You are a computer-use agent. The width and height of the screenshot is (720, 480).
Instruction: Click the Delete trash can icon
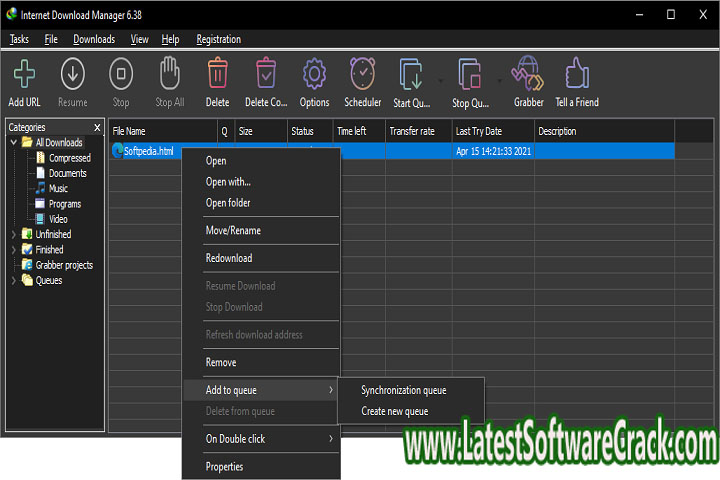218,73
